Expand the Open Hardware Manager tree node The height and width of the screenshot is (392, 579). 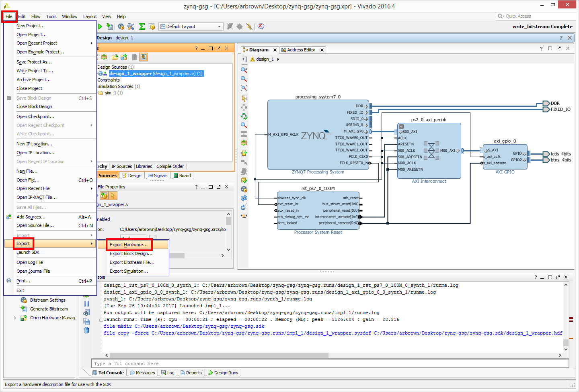pos(15,318)
